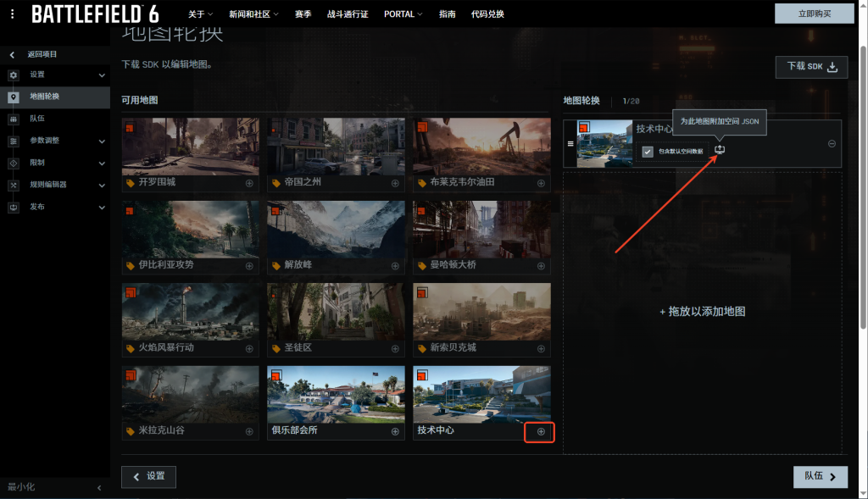Viewport: 868px width, 499px height.
Task: Open the three-dot menu beside Battlefield logo
Action: coord(13,14)
